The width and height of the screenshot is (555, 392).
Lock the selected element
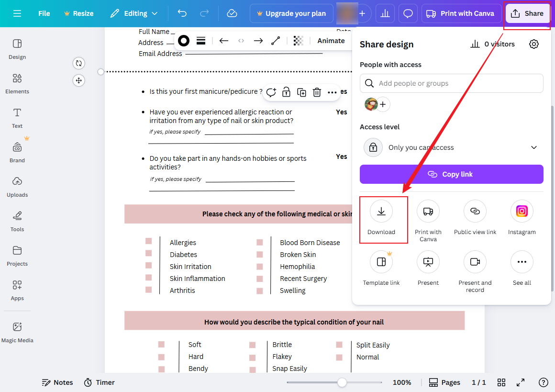coord(286,92)
